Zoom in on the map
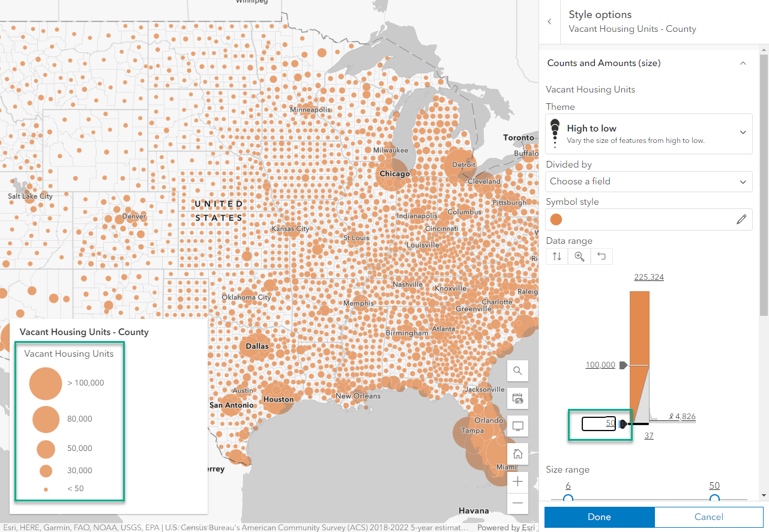This screenshot has height=532, width=769. click(x=517, y=482)
